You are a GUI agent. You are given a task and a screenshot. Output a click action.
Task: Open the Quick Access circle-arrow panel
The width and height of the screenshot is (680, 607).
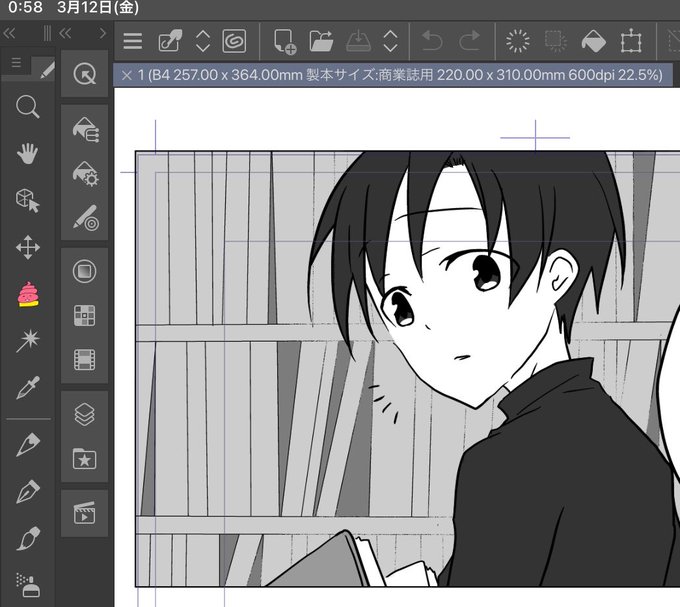coord(85,74)
